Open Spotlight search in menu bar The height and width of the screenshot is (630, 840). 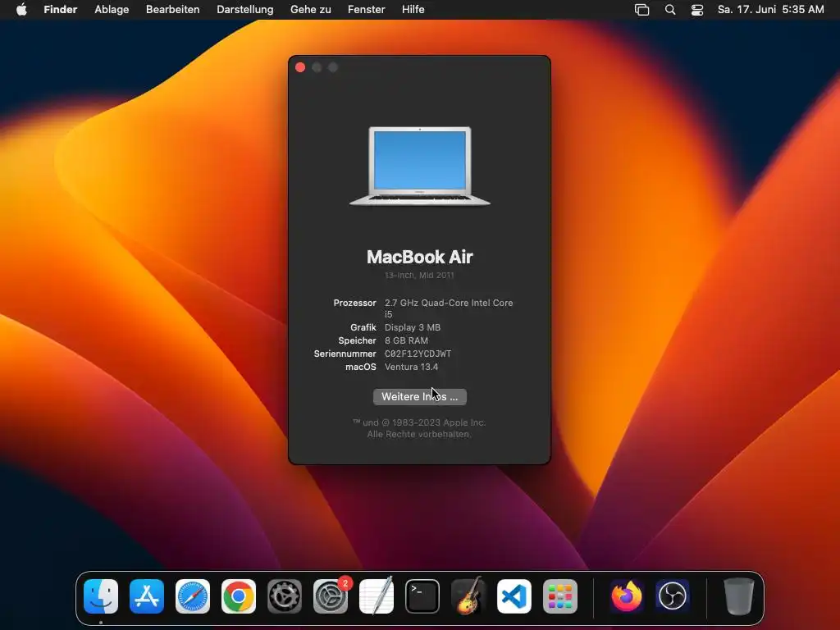click(x=670, y=10)
